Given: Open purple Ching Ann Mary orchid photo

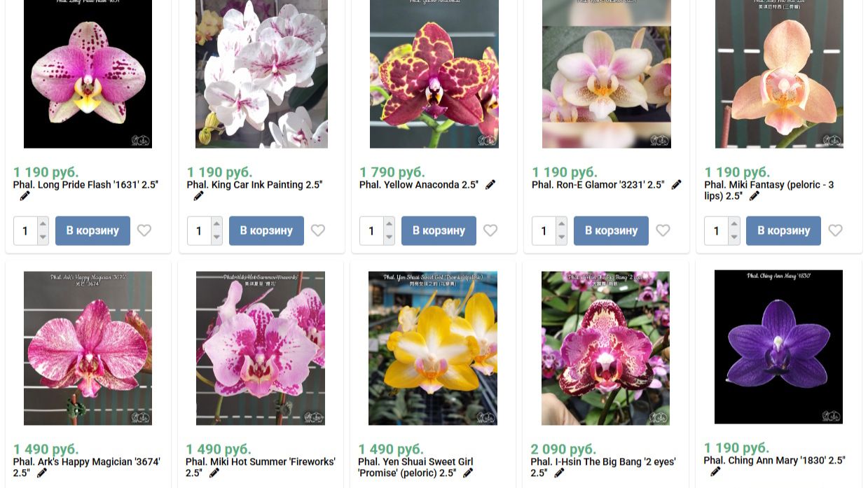Looking at the screenshot, I should click(x=778, y=347).
